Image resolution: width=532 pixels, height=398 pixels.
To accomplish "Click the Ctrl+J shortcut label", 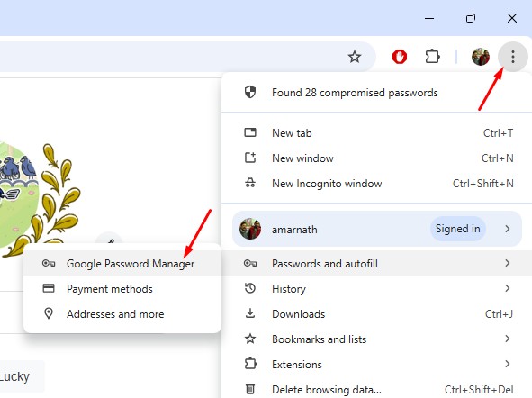I will coord(499,314).
